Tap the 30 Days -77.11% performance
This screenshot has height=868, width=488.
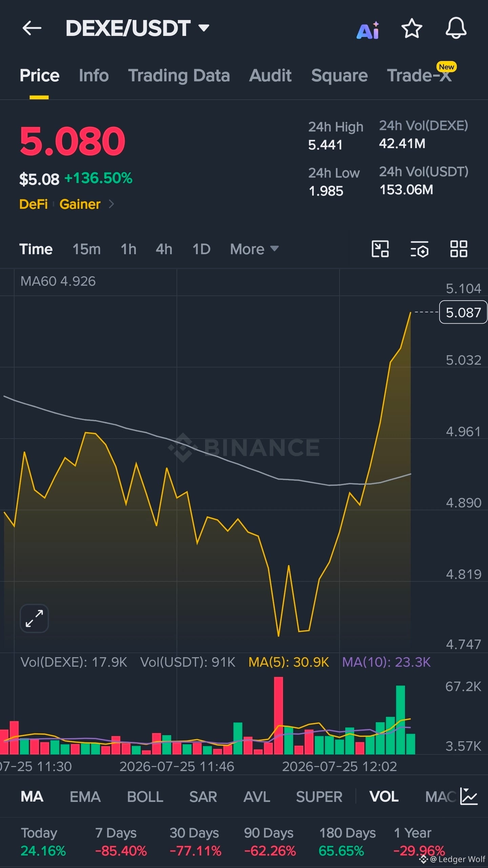(x=196, y=842)
